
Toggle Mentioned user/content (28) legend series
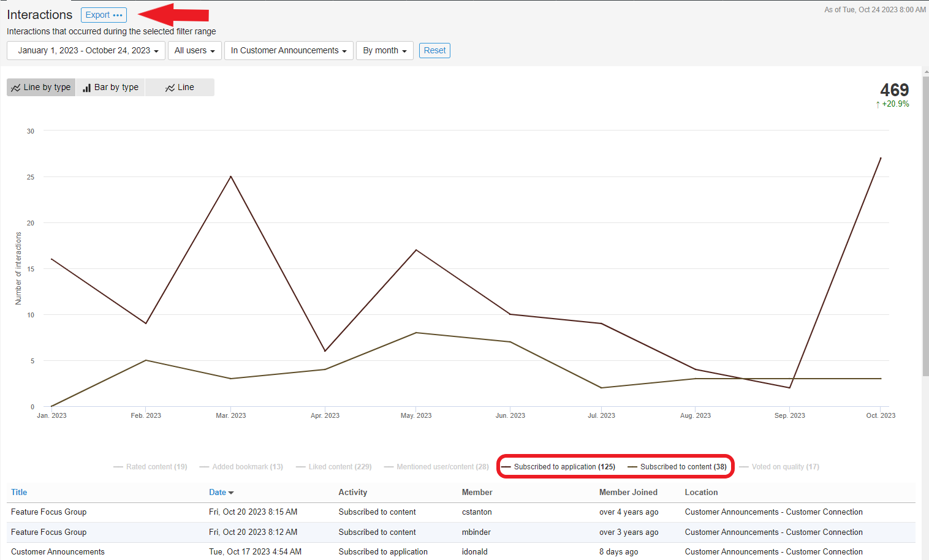[436, 467]
